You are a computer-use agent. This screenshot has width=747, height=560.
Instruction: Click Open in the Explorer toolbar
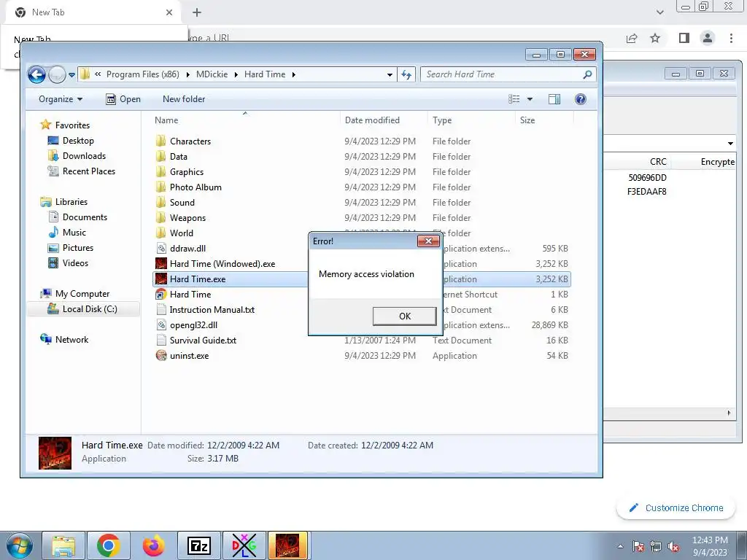point(123,99)
